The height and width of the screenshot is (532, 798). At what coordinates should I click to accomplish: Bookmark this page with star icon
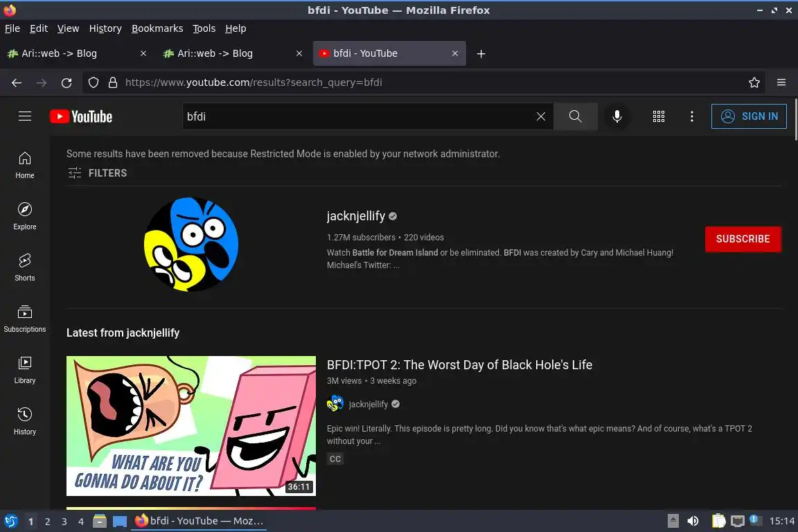[754, 82]
